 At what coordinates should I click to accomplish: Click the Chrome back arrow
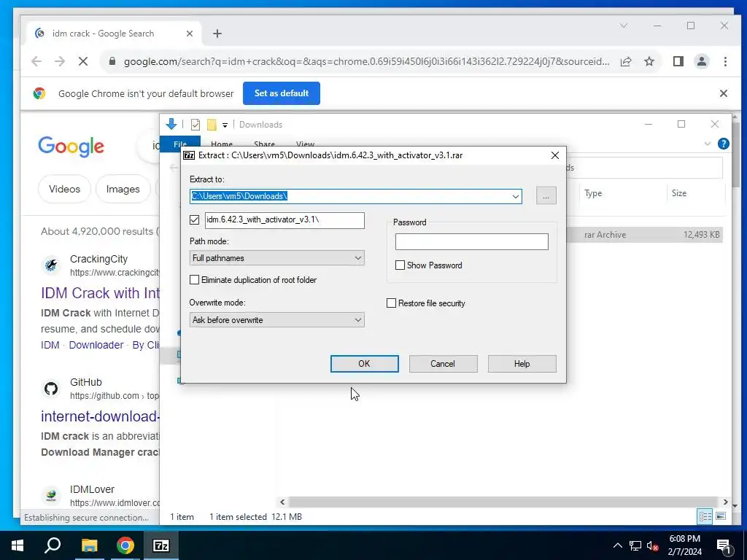point(36,61)
